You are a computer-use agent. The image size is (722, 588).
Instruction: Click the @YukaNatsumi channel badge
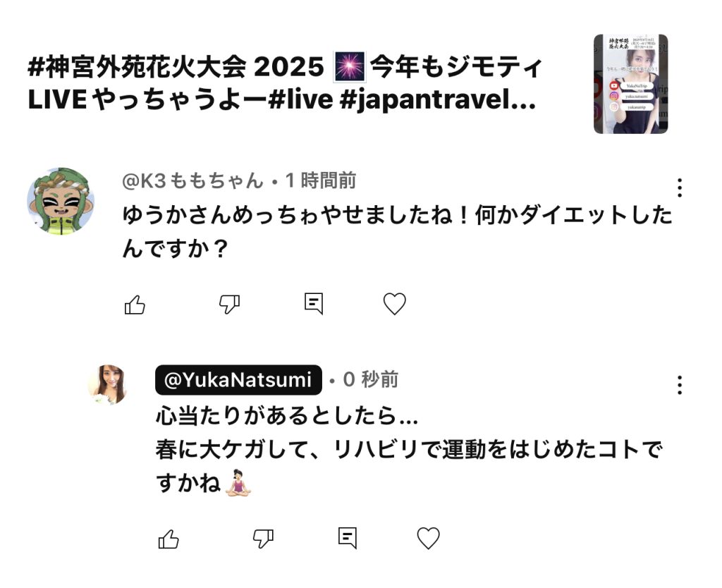pyautogui.click(x=238, y=380)
